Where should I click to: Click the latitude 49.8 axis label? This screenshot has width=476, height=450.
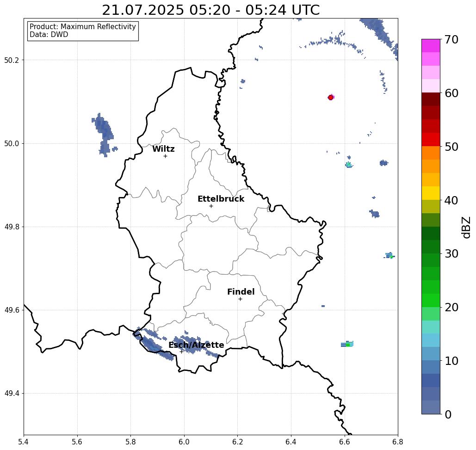[12, 227]
